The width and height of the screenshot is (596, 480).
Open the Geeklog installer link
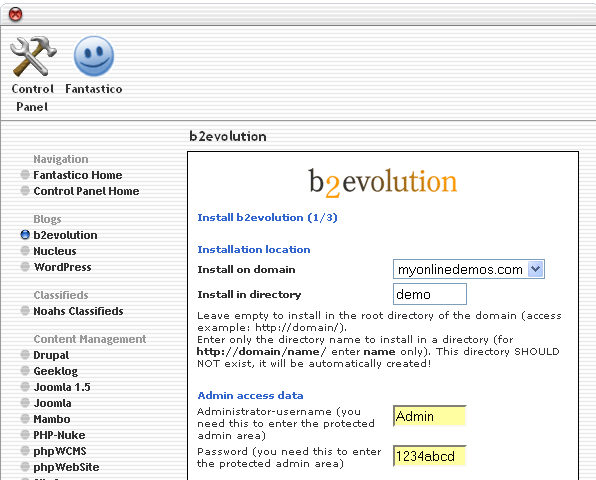55,371
